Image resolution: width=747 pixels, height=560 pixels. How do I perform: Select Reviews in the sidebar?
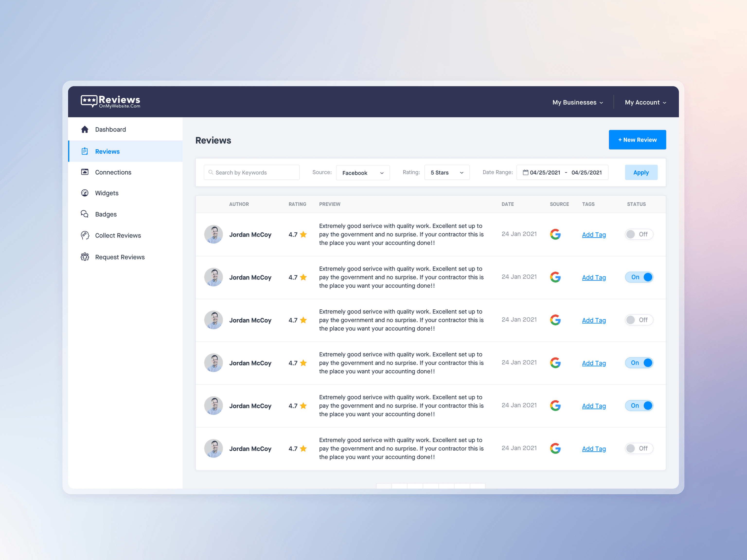pyautogui.click(x=107, y=152)
